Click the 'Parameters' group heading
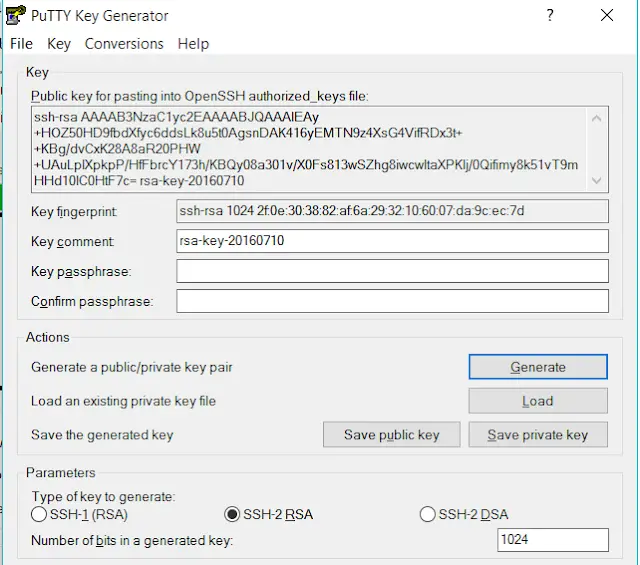 pos(61,473)
